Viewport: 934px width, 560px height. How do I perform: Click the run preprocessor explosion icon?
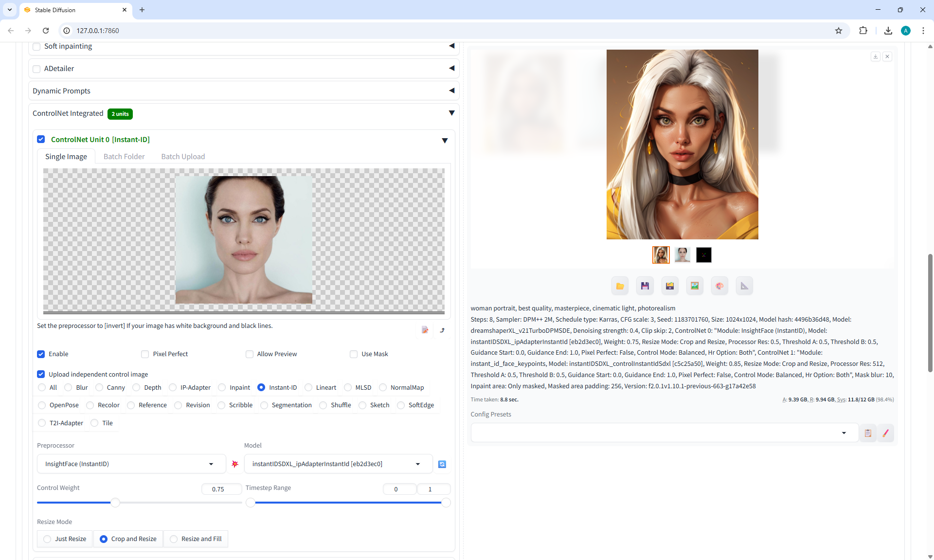235,464
